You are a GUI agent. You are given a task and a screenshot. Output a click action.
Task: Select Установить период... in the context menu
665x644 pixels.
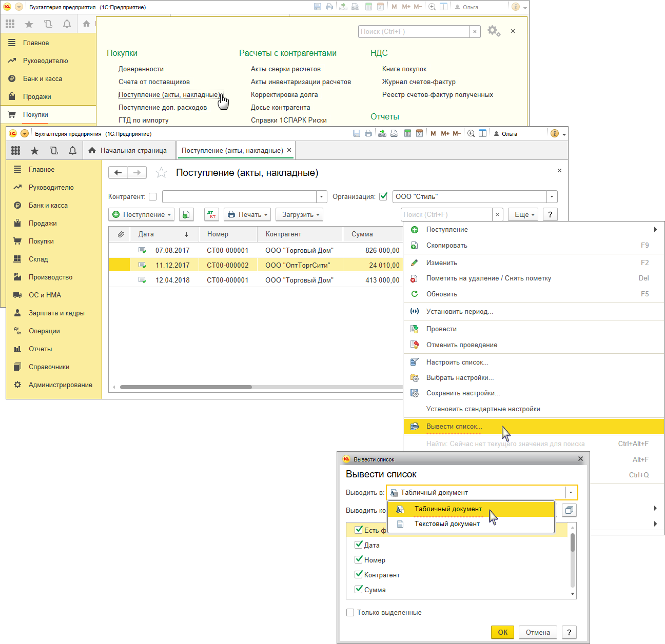pyautogui.click(x=534, y=311)
